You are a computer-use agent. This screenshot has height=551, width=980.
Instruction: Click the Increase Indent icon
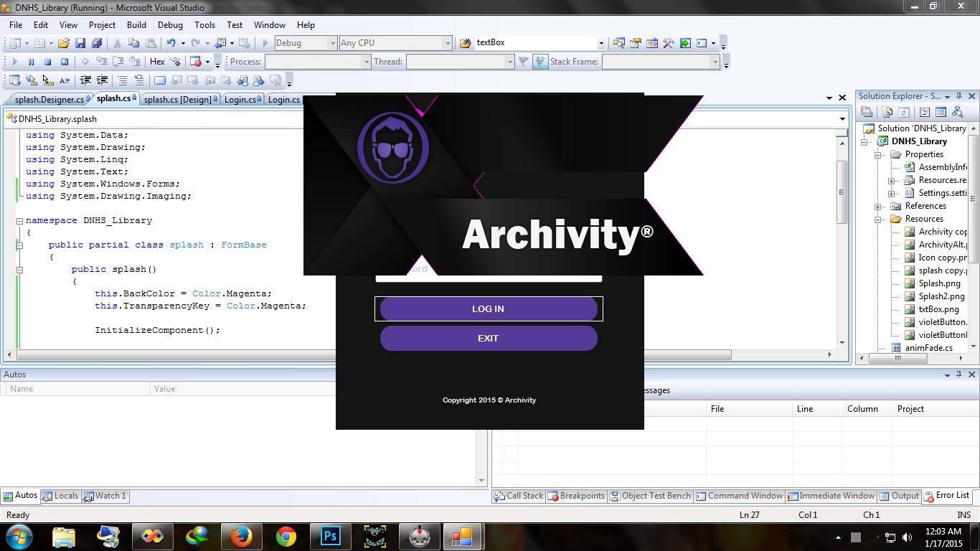point(102,80)
